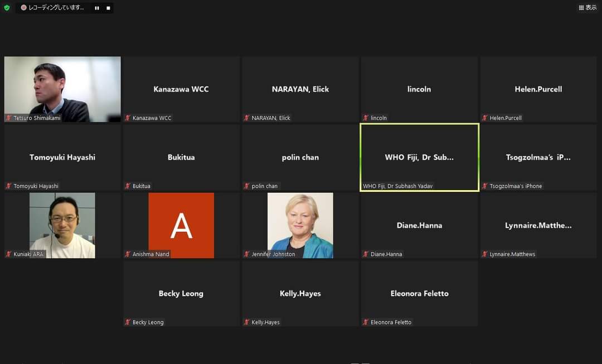Click Jennifer Johnston's profile photo tile
Image resolution: width=602 pixels, height=364 pixels.
[300, 225]
